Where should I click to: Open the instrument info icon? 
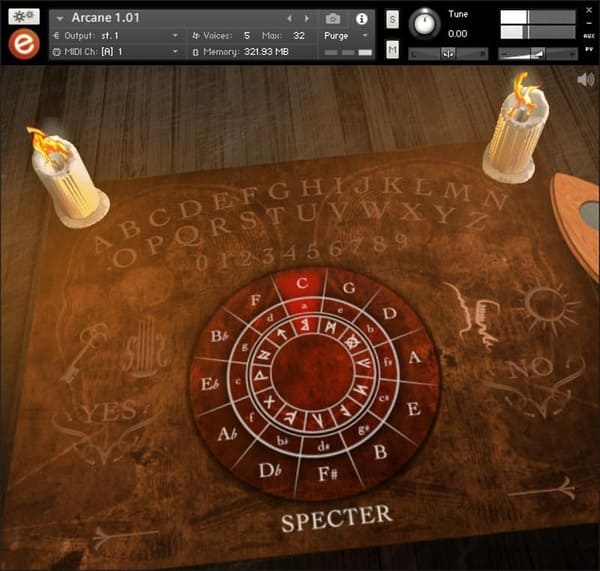pyautogui.click(x=361, y=19)
